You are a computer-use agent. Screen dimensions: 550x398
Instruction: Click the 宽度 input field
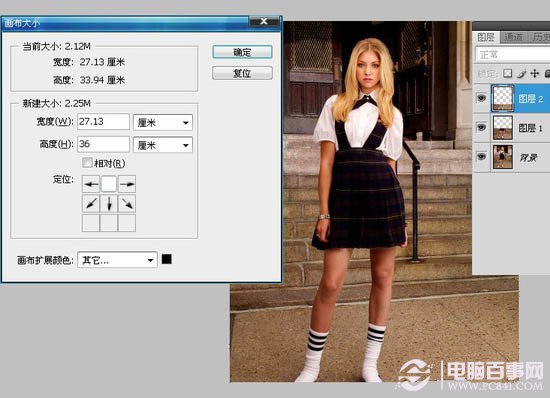103,122
